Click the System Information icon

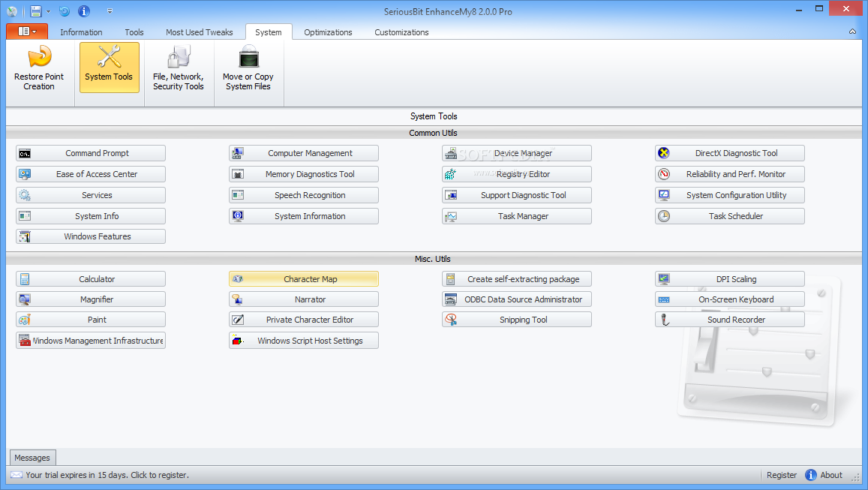tap(238, 216)
